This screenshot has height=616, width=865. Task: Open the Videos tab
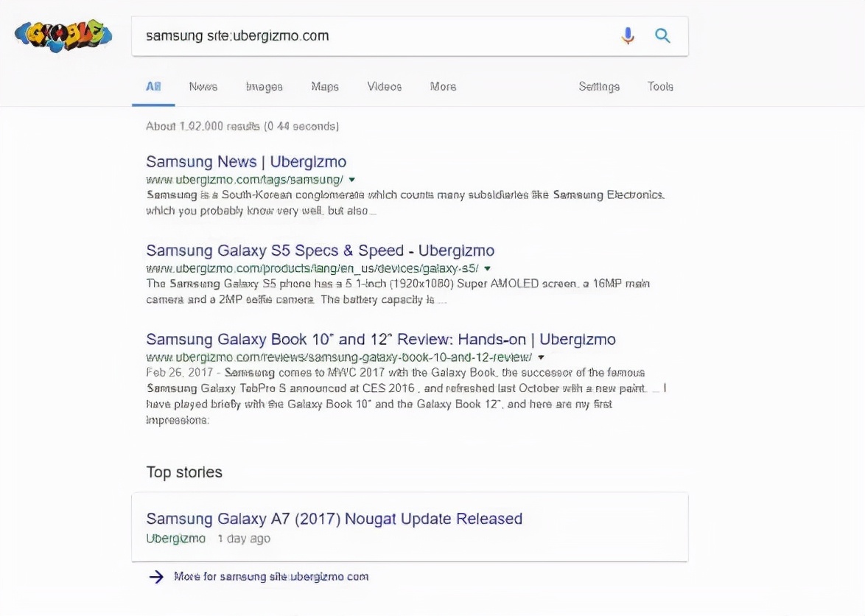click(x=385, y=87)
